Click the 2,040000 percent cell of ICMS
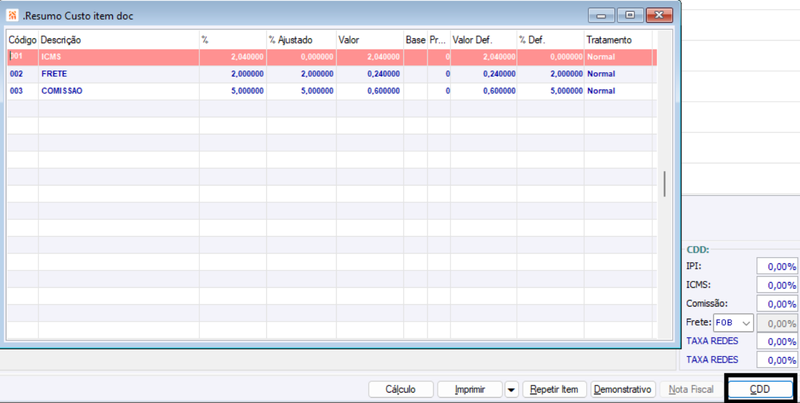Image resolution: width=800 pixels, height=403 pixels. [x=233, y=57]
